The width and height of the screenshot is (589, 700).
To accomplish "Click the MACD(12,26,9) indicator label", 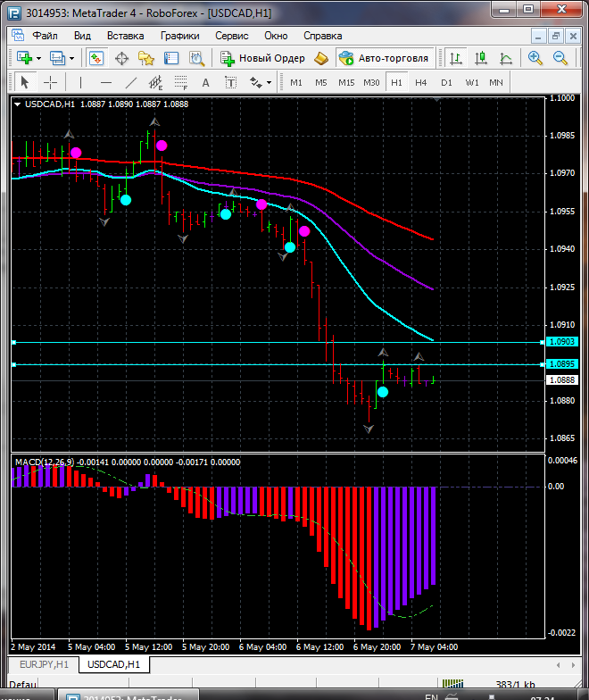I will click(x=43, y=462).
